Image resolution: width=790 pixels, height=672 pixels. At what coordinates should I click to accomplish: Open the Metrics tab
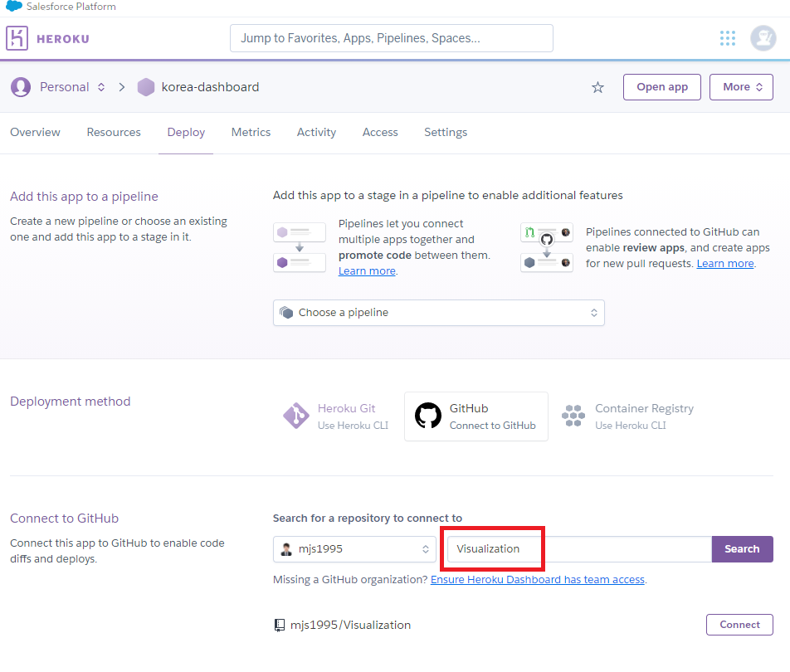point(251,133)
